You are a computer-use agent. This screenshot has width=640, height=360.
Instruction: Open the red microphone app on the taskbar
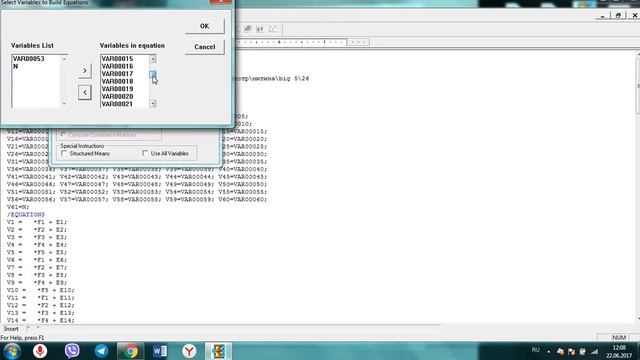tap(40, 351)
